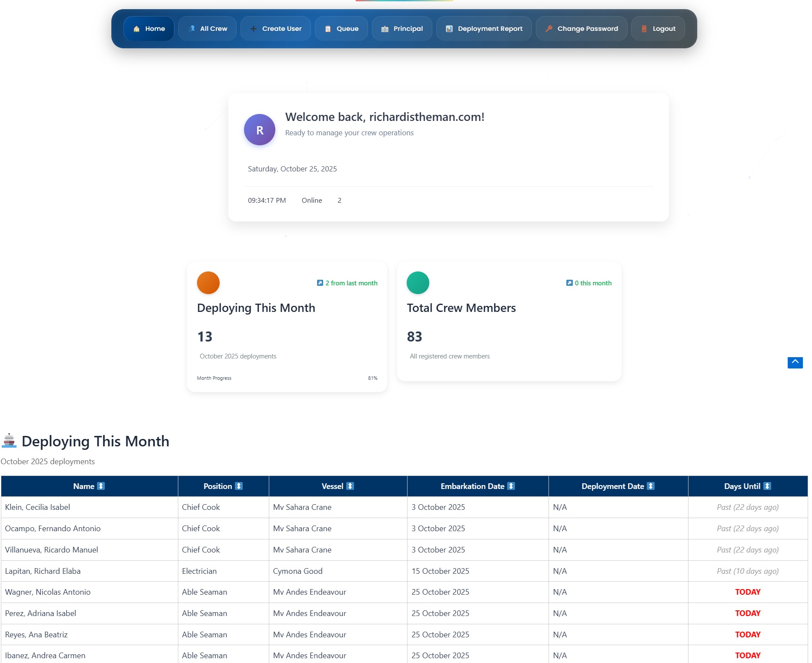Click the Embarkation Date sort arrow icon

click(511, 486)
